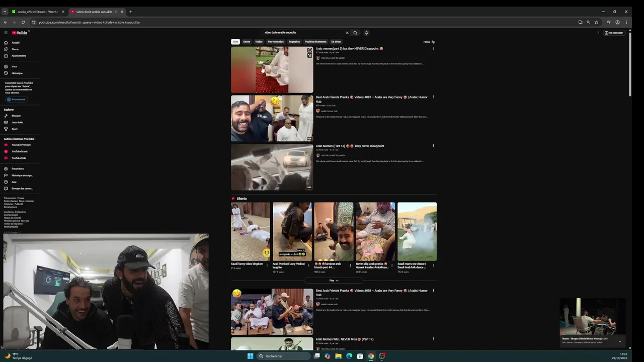
Task: Click the miniplayer video preview
Action: pyautogui.click(x=593, y=316)
